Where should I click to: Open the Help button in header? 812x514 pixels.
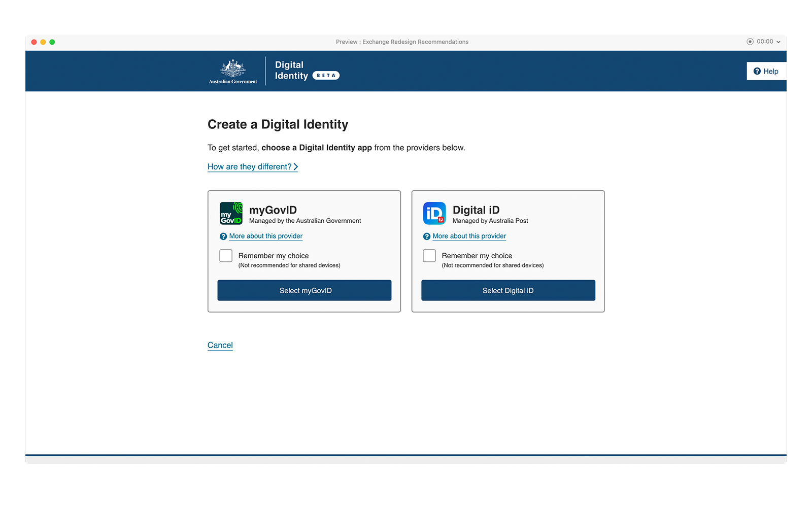click(x=766, y=71)
